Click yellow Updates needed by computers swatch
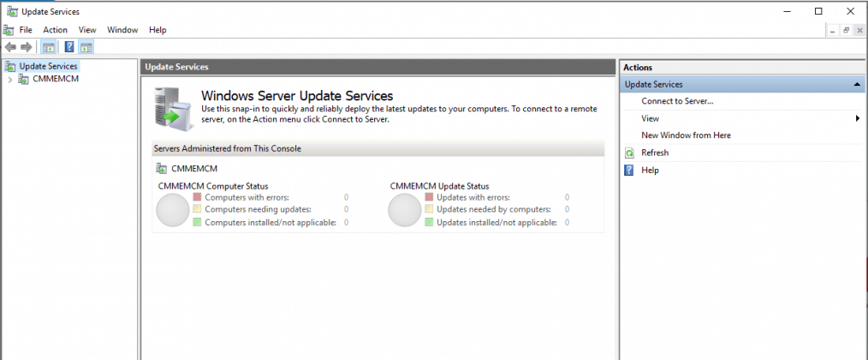The image size is (868, 360). (x=429, y=209)
